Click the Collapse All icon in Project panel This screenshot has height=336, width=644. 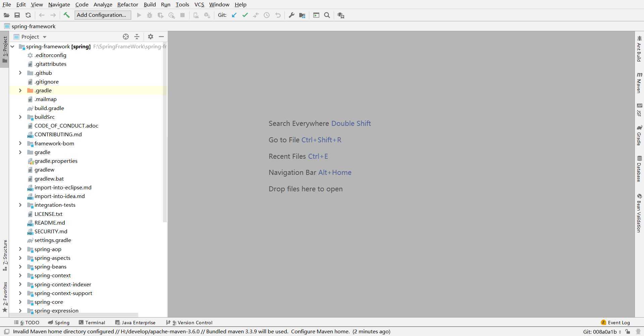click(x=137, y=37)
